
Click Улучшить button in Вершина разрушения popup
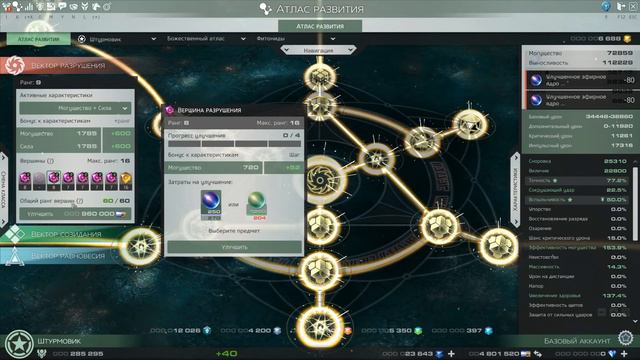coord(235,247)
